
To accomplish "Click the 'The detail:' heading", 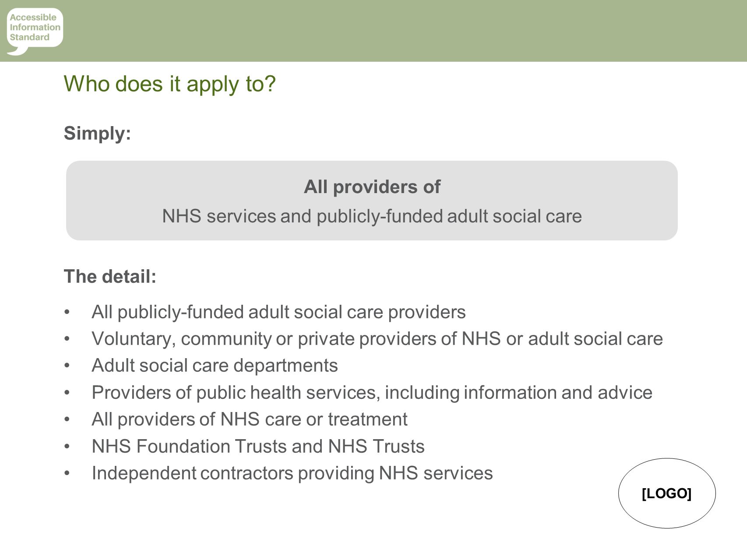I will [110, 277].
